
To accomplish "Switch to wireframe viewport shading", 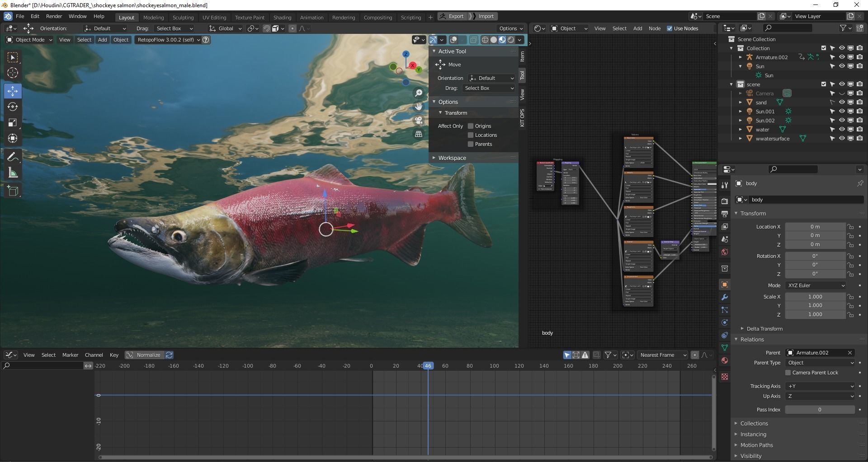I will [x=485, y=40].
